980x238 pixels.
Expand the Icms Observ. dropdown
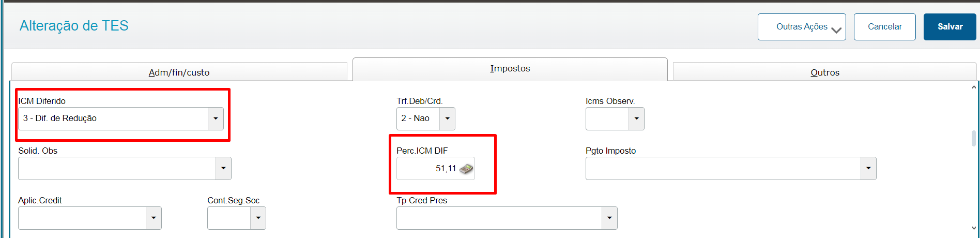pyautogui.click(x=636, y=118)
